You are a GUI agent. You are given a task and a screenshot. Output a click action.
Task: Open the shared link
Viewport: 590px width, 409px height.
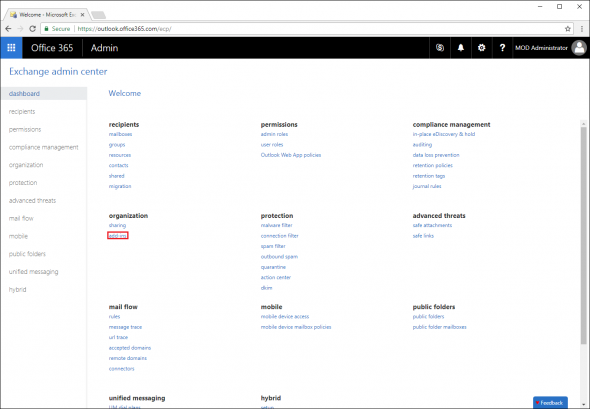point(117,176)
